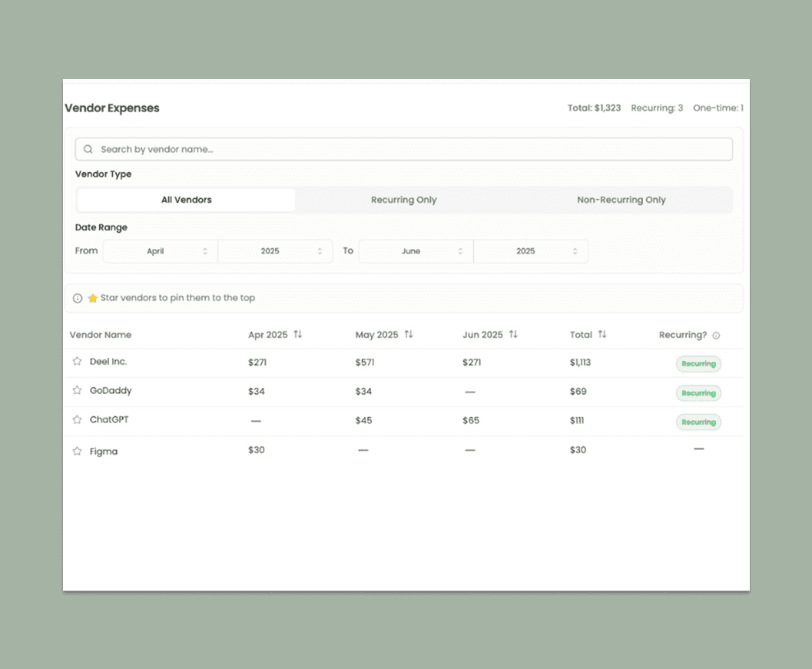Star the Figma vendor
This screenshot has height=669, width=812.
pyautogui.click(x=77, y=451)
